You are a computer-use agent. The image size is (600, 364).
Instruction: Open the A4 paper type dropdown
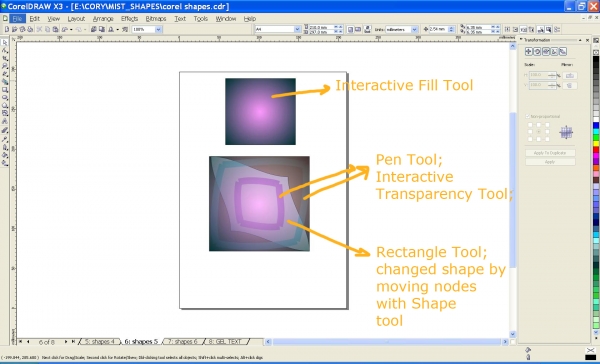[297, 29]
